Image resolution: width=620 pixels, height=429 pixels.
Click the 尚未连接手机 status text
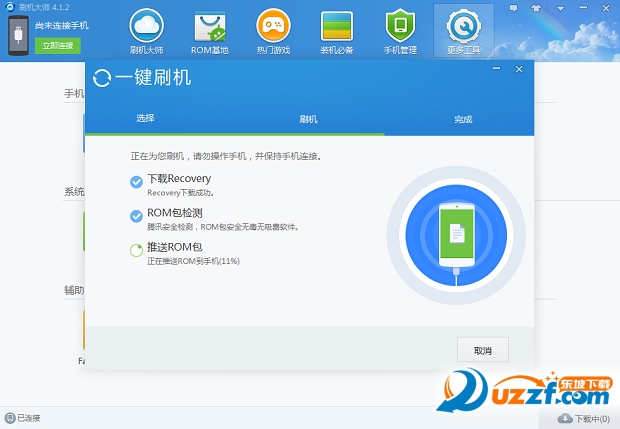click(x=62, y=26)
